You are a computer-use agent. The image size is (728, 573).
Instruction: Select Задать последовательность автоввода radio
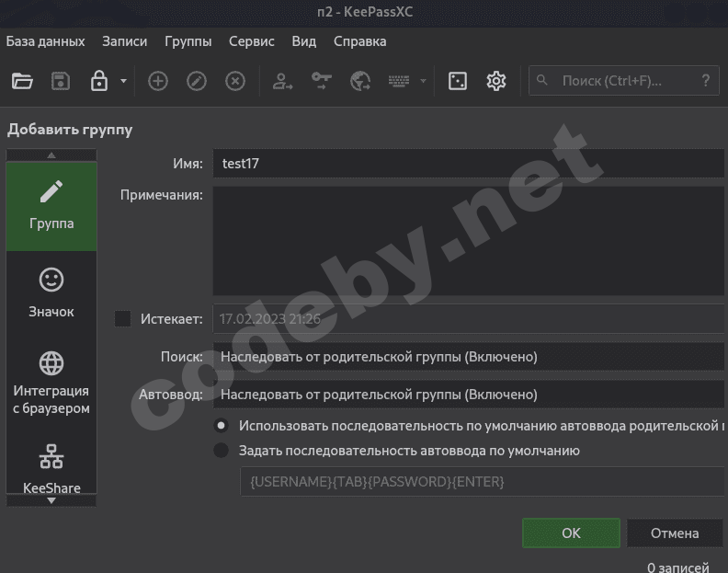[x=221, y=451]
